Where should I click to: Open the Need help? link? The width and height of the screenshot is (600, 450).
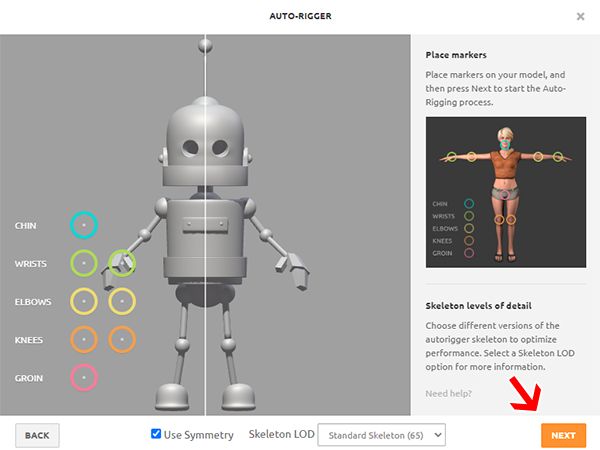point(448,393)
